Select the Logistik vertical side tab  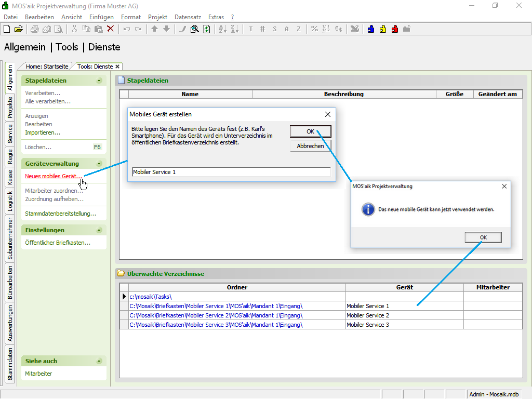pos(10,201)
